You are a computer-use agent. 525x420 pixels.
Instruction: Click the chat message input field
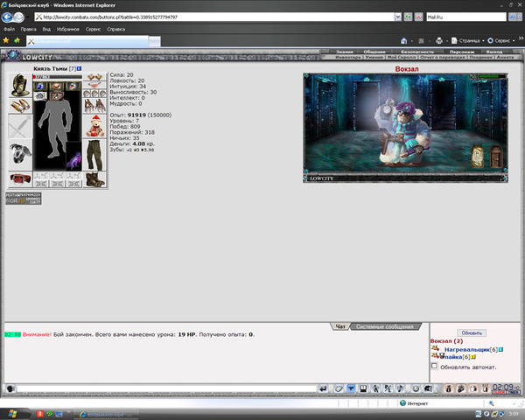click(166, 388)
